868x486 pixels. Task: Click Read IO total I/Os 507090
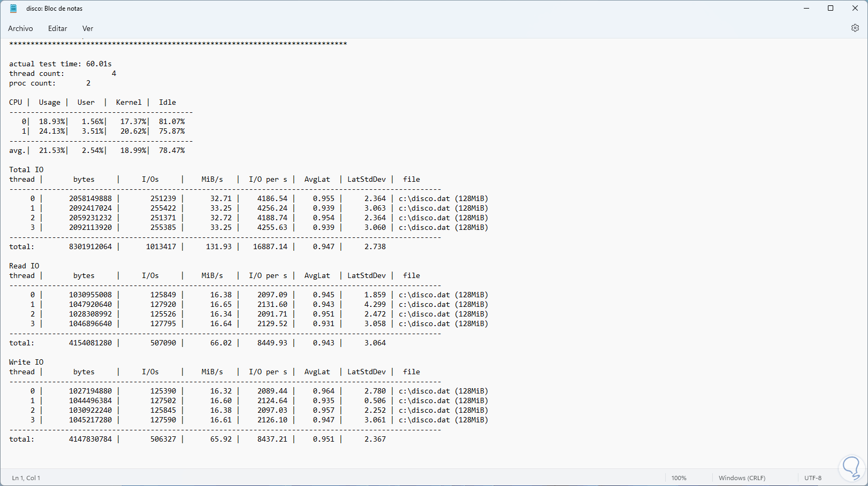click(x=163, y=343)
